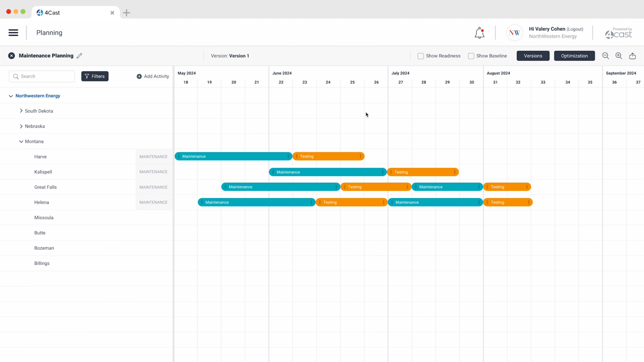Enable the Show Baseline checkbox
This screenshot has width=644, height=362.
tap(471, 56)
